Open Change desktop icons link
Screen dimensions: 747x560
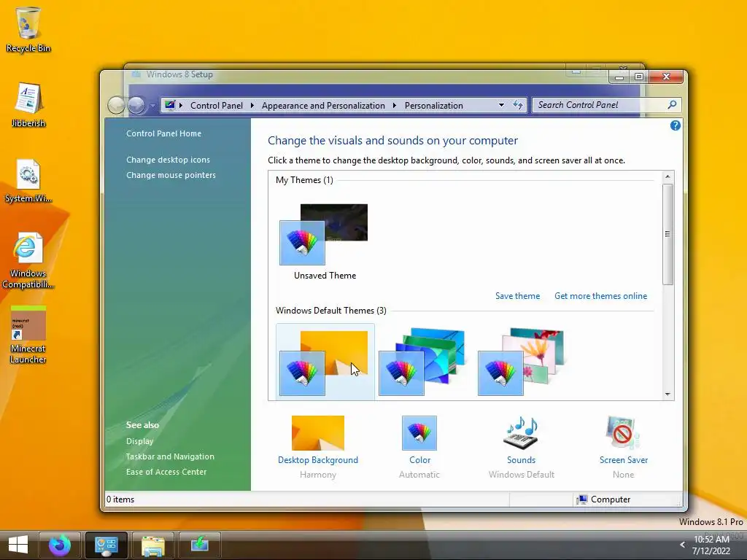(168, 160)
